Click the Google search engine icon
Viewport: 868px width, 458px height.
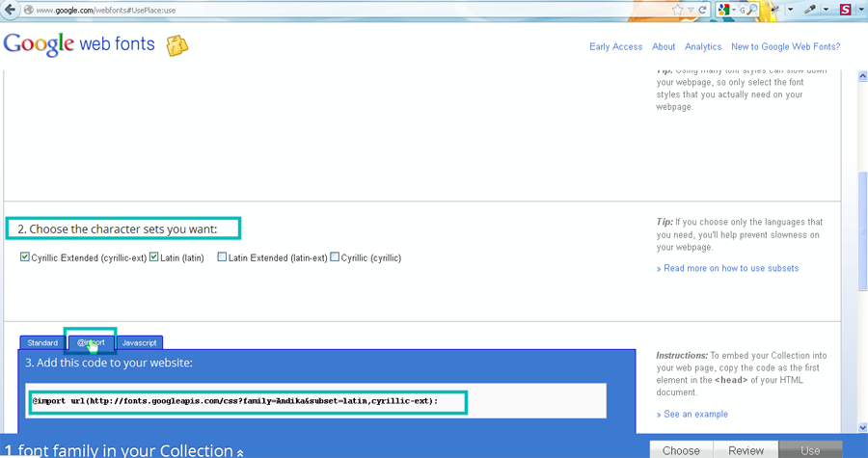tap(722, 10)
